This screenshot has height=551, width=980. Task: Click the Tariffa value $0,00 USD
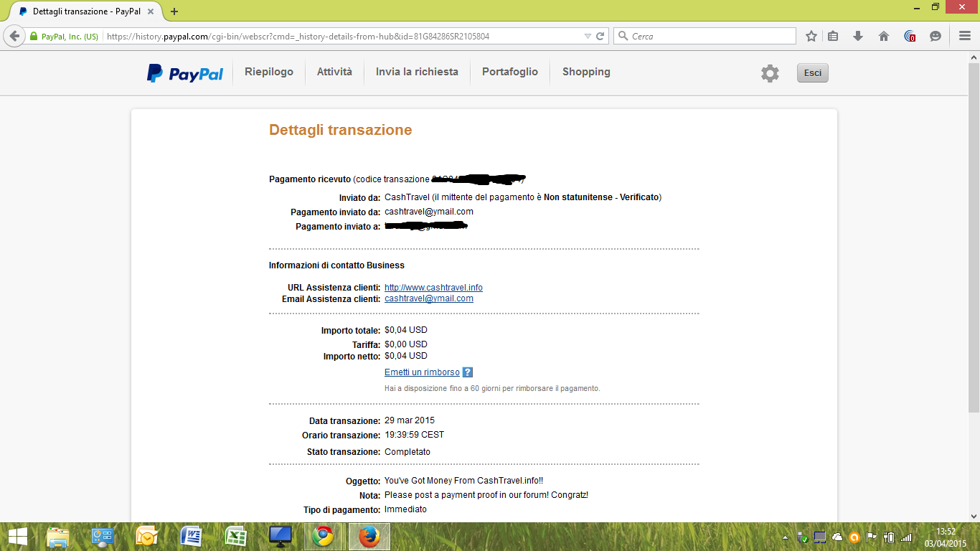pyautogui.click(x=406, y=344)
